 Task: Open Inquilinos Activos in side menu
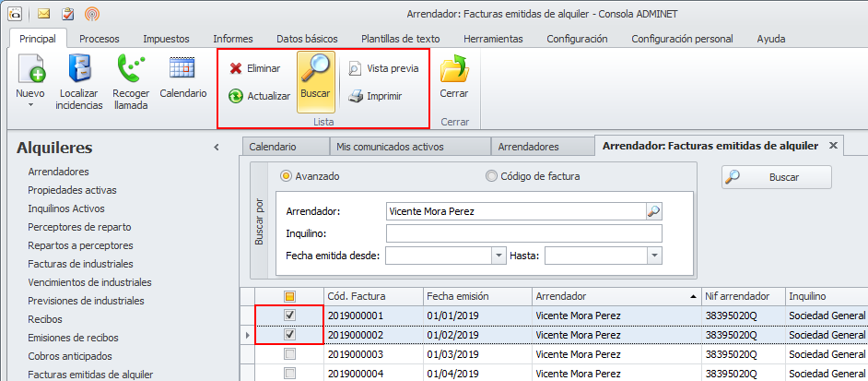(65, 208)
